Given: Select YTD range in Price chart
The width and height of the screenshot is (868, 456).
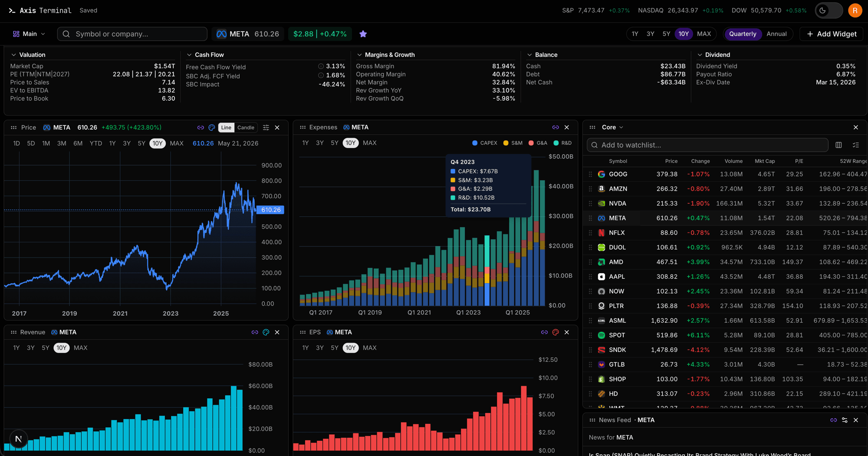Looking at the screenshot, I should click(x=96, y=143).
